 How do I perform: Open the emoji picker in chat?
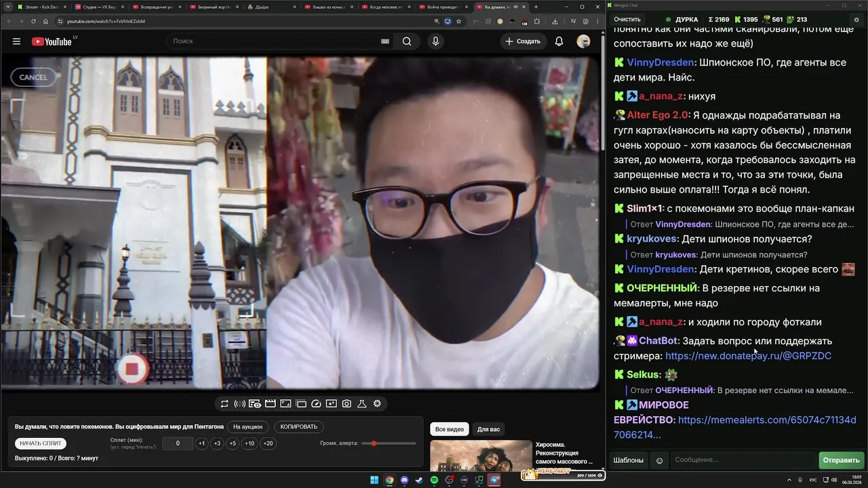point(659,460)
